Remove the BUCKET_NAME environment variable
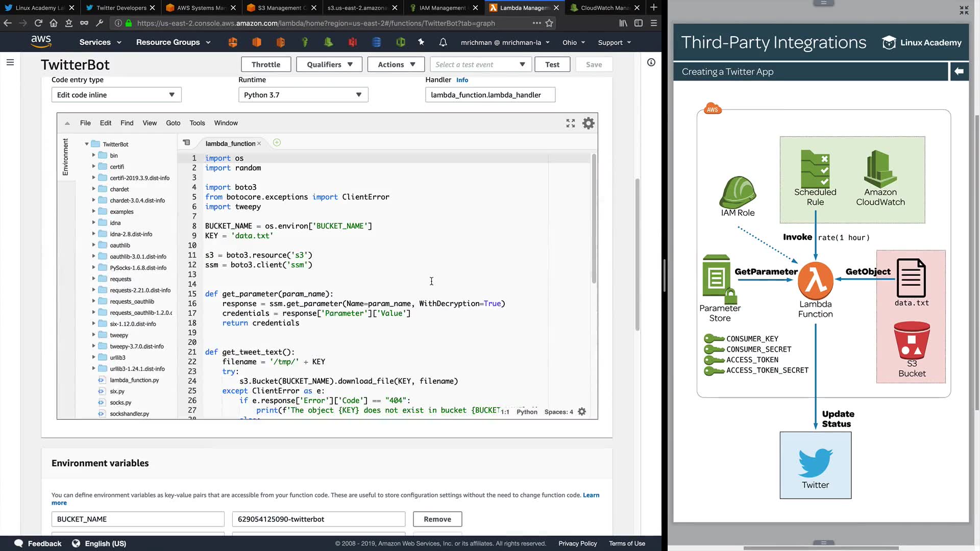This screenshot has height=551, width=980. 437,519
